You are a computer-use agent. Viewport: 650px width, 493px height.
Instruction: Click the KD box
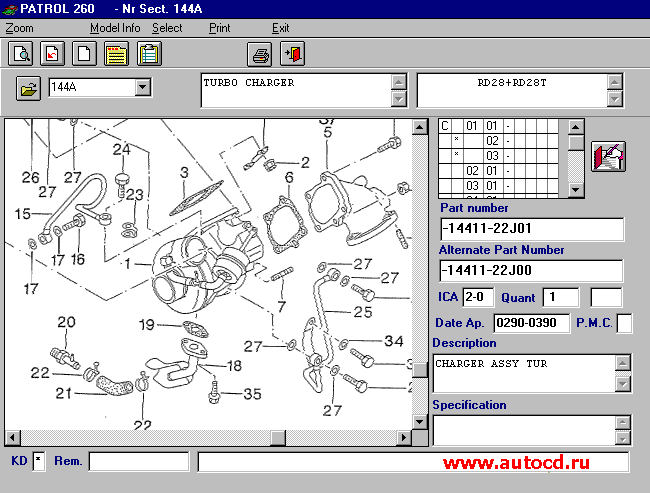[39, 461]
